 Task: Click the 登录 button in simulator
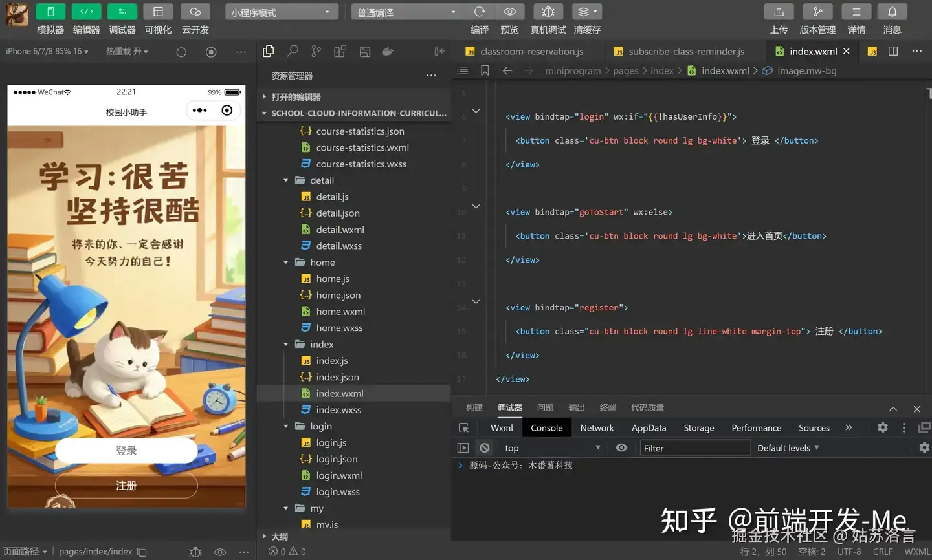126,451
